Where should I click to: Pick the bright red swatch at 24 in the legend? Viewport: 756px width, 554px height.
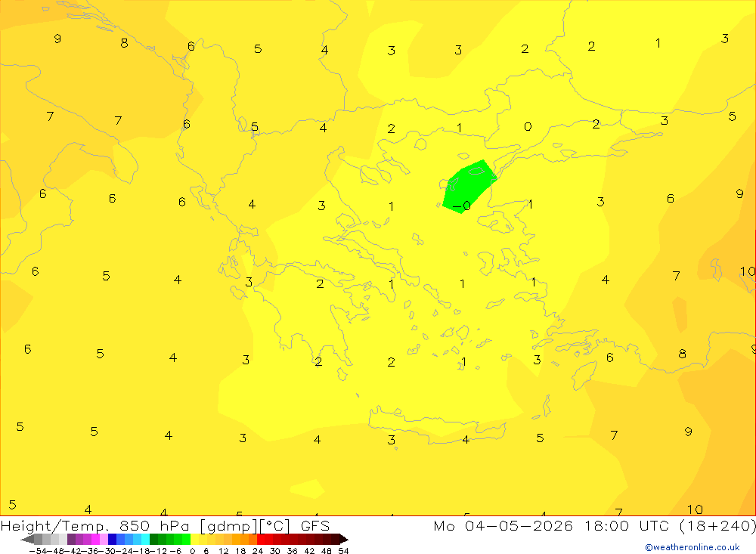pos(261,540)
